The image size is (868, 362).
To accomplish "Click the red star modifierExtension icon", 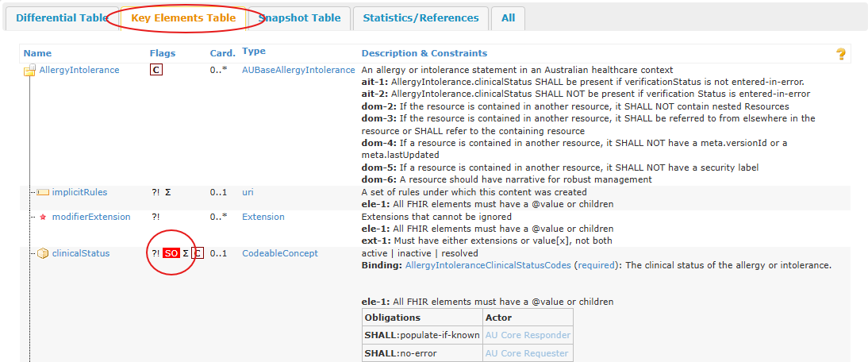I will tap(43, 217).
